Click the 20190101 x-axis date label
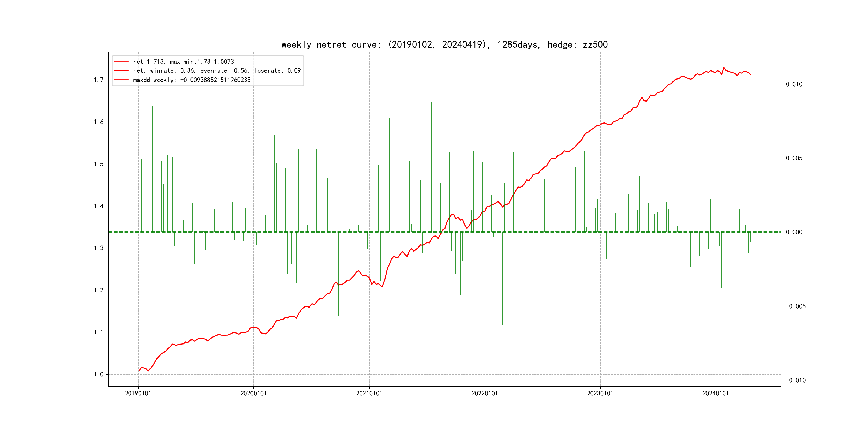Screen dimensions: 868x434 click(x=138, y=393)
